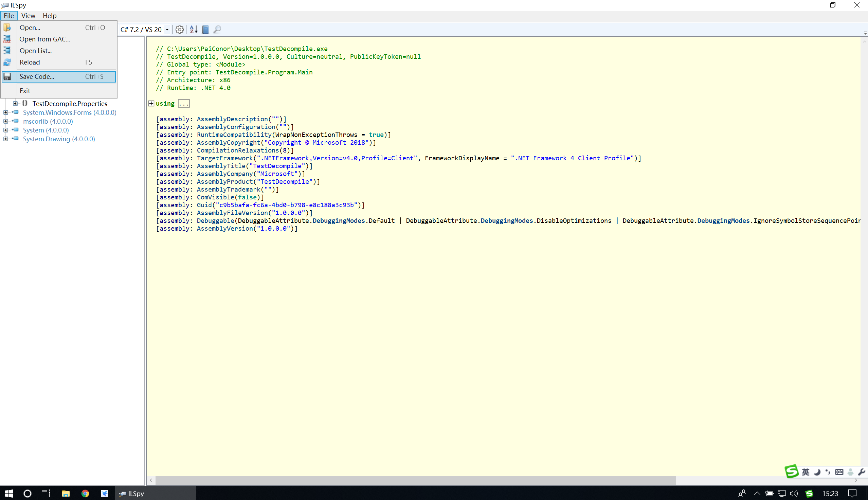Toggle Sogou punctuation mode icon
The width and height of the screenshot is (868, 500).
click(828, 472)
